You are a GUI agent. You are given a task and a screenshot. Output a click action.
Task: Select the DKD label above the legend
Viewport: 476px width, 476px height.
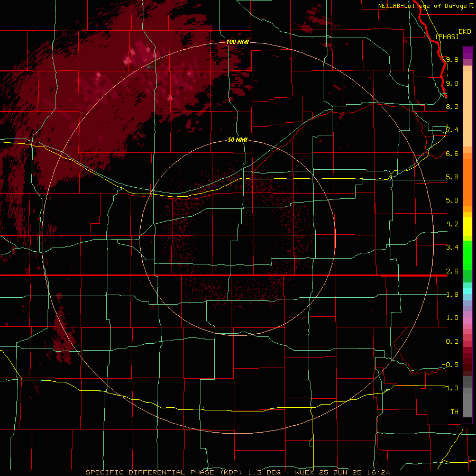pos(464,31)
